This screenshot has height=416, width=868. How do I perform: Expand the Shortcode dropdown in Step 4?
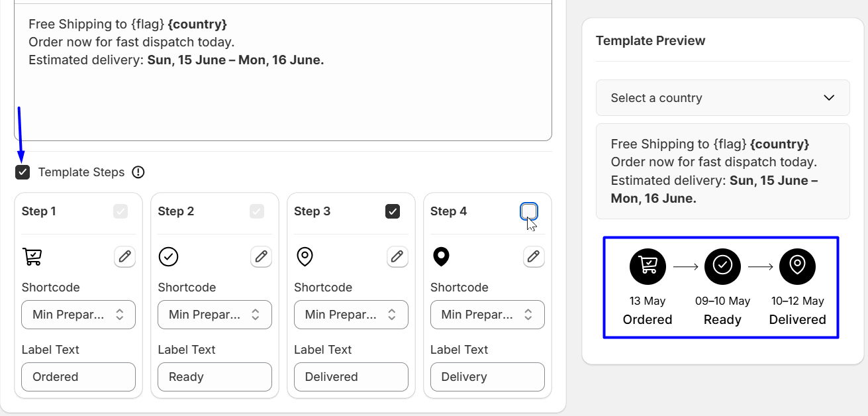click(x=487, y=314)
